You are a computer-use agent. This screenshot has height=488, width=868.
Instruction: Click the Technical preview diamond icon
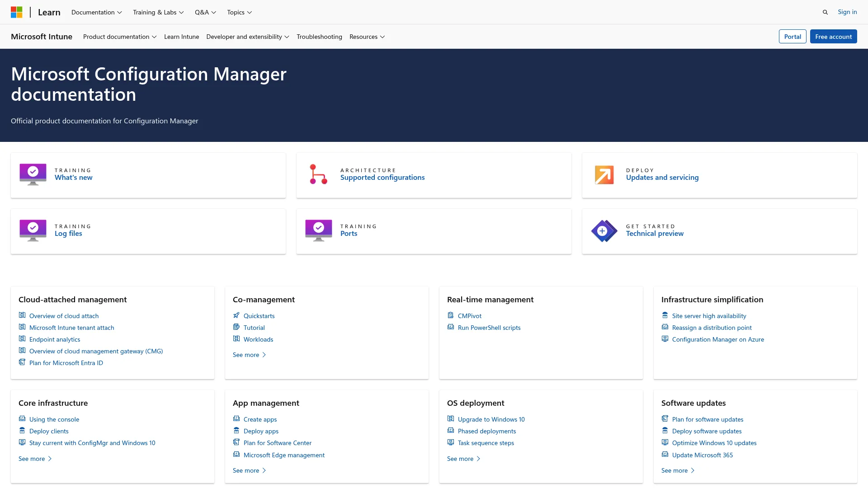tap(604, 231)
